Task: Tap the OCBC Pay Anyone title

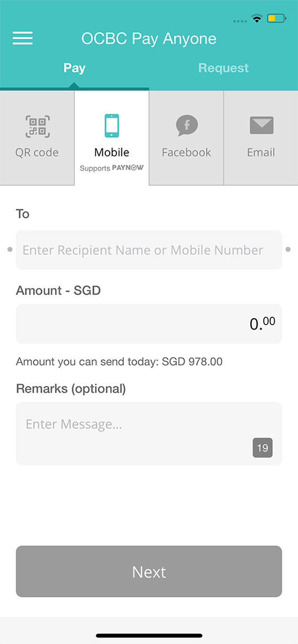Action: coord(149,39)
